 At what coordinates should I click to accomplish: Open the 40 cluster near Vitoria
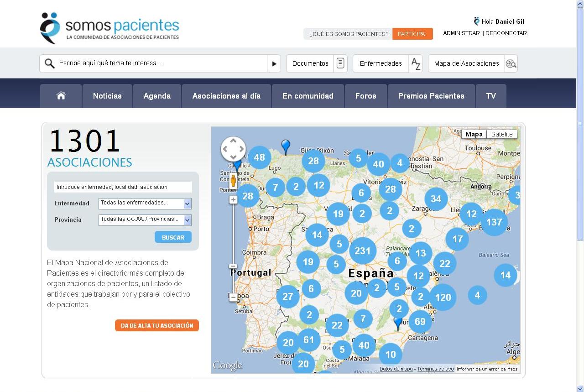point(379,164)
